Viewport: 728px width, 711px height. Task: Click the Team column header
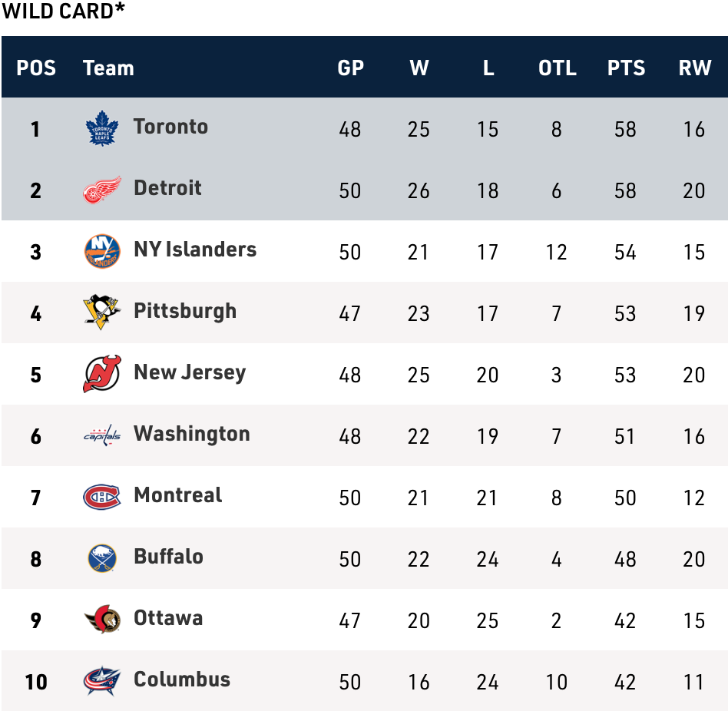108,68
